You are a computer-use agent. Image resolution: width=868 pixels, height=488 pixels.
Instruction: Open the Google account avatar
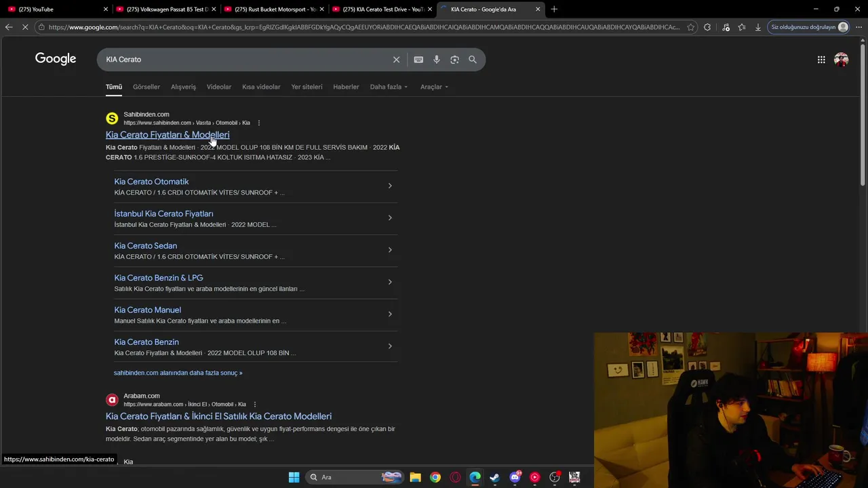point(842,60)
